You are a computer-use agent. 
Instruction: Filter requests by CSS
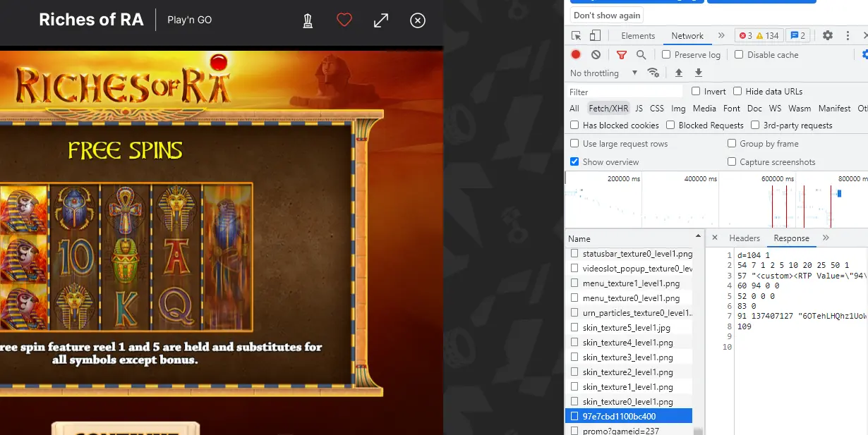tap(657, 109)
